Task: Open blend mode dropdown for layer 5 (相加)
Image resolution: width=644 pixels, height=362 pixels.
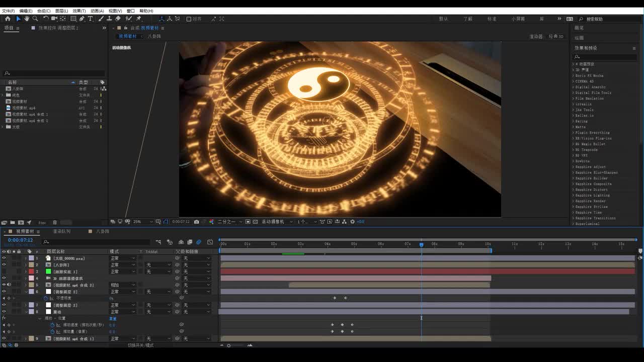Action: pyautogui.click(x=123, y=285)
